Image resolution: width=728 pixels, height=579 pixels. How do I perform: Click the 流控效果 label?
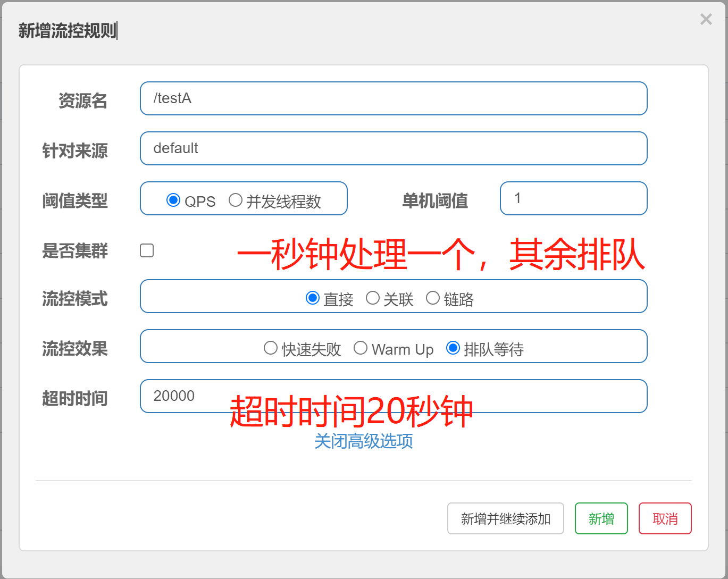coord(75,349)
